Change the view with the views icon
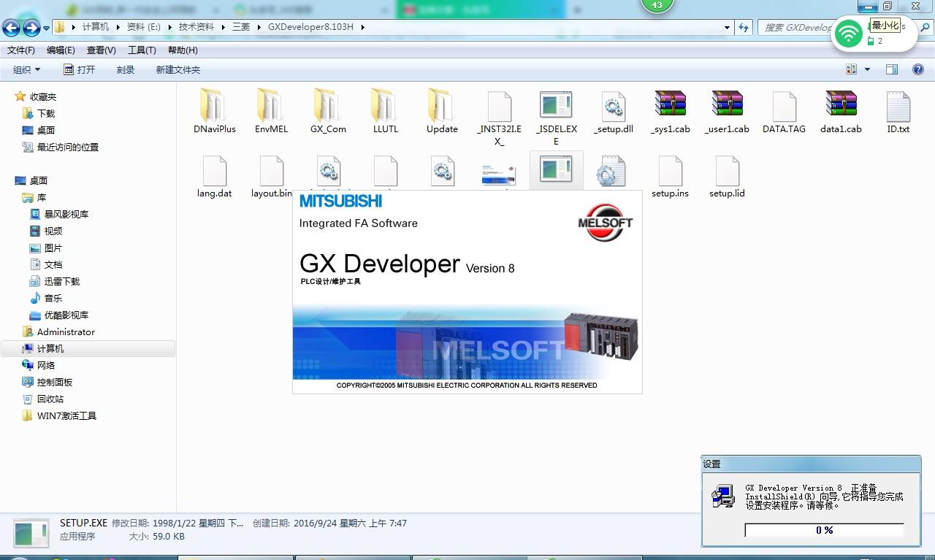 (852, 69)
